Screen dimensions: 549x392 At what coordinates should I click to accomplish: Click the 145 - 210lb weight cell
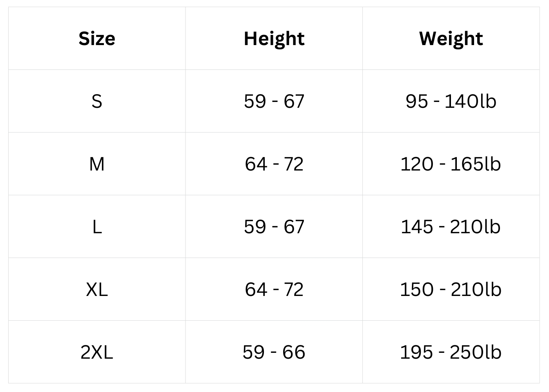(x=451, y=227)
